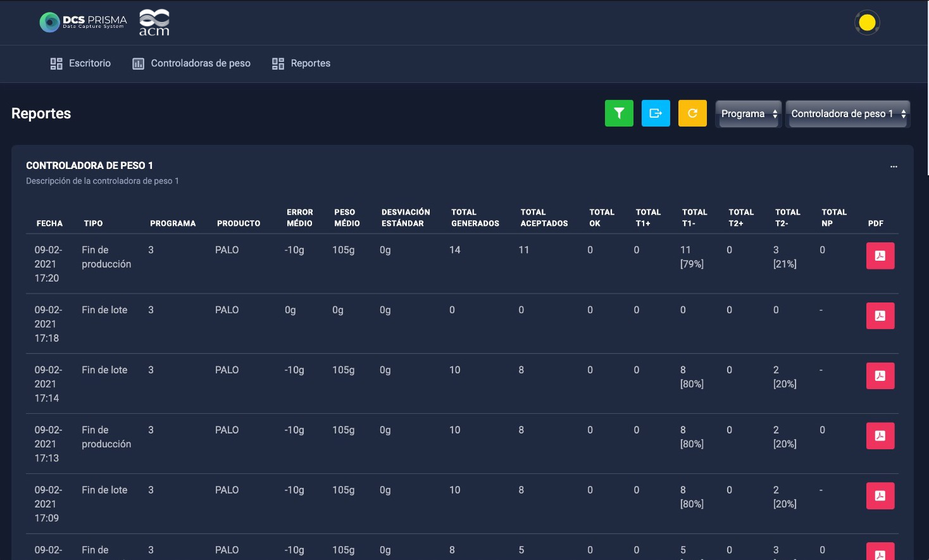Click the DESVIACIÓN ESTÁNDAR column header
Screen dimensions: 929x560
coord(406,218)
